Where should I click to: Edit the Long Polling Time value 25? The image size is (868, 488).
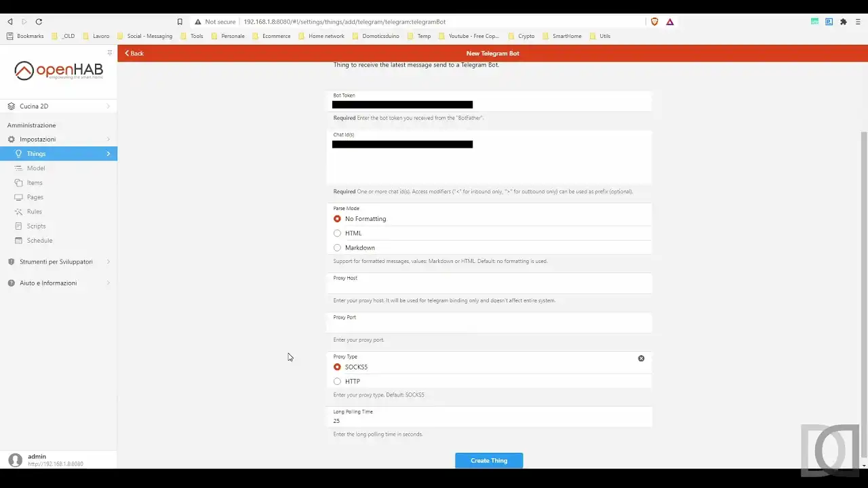click(x=489, y=421)
